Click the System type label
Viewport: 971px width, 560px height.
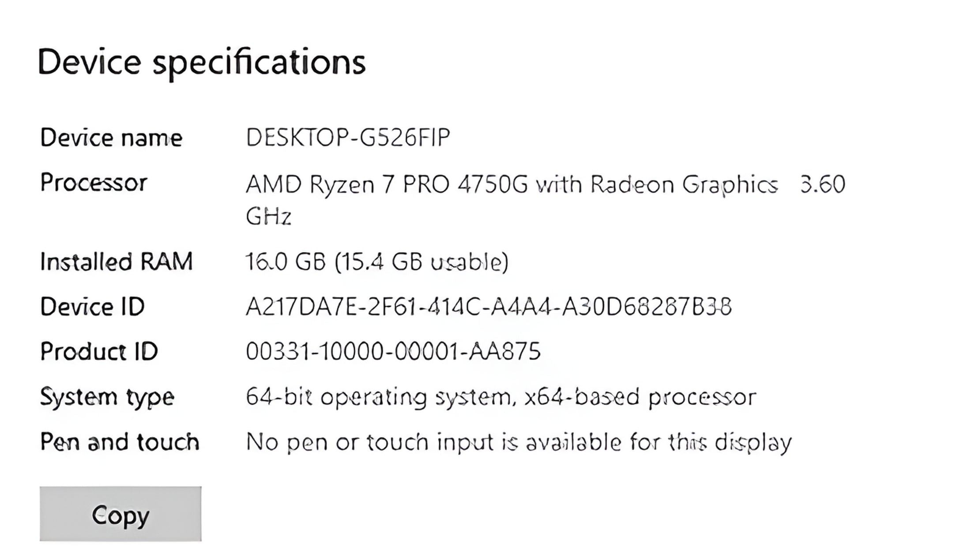point(107,397)
